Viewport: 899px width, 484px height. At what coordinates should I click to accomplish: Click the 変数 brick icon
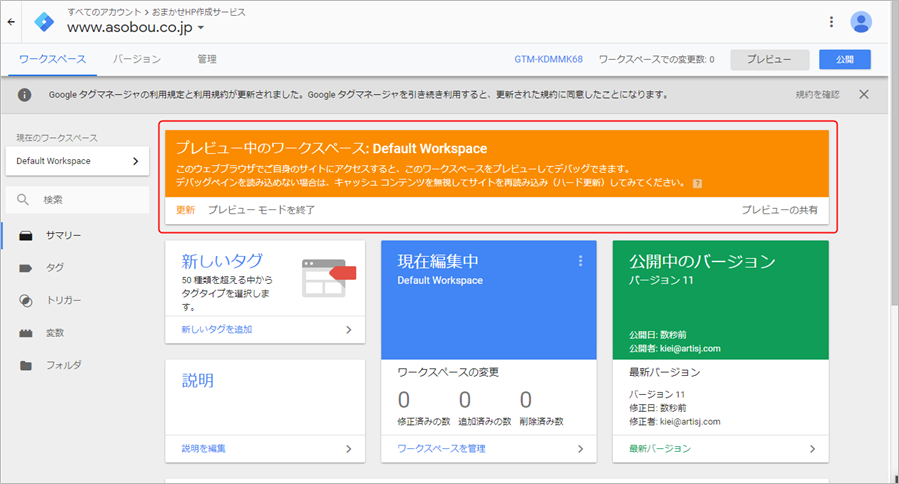tap(26, 333)
